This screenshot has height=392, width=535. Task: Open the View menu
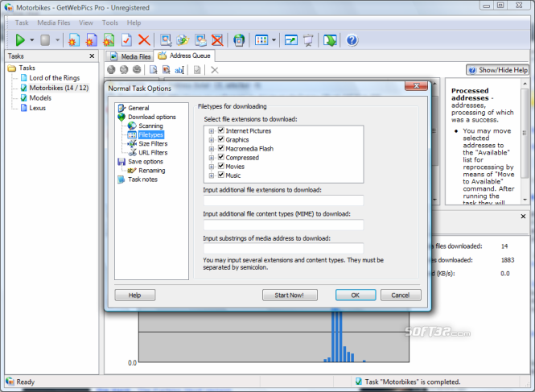pos(86,23)
